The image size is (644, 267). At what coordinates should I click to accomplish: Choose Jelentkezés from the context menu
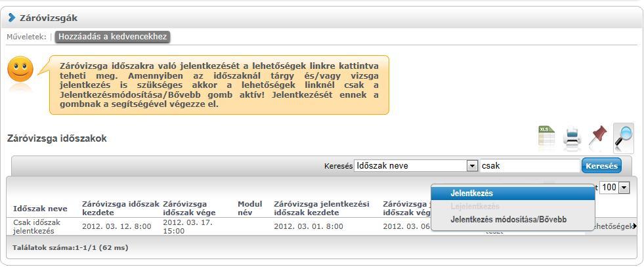point(513,193)
